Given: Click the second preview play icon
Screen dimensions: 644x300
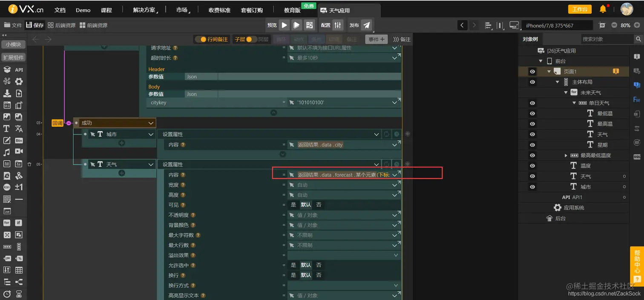Looking at the screenshot, I should (297, 25).
